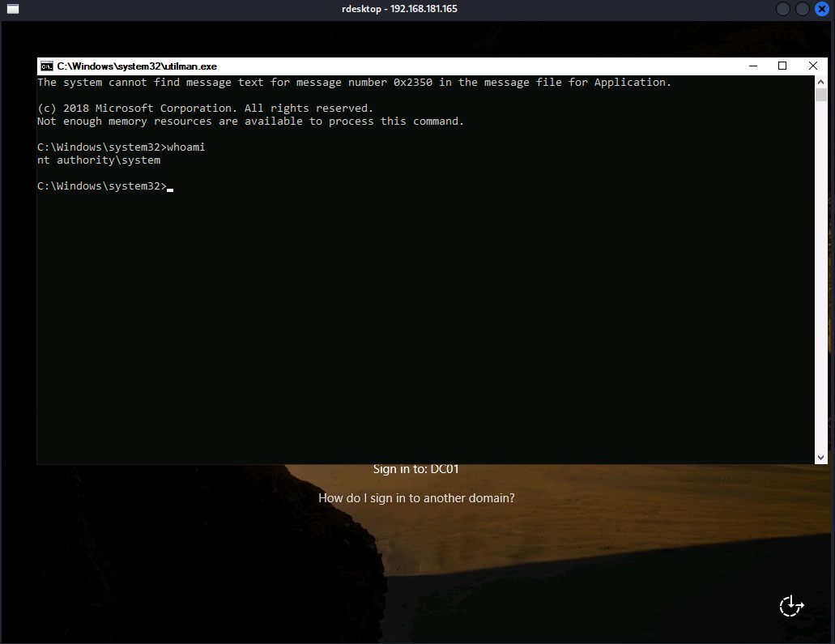Click the rdesktop maximize round button
Viewport: 835px width, 644px height.
803,9
